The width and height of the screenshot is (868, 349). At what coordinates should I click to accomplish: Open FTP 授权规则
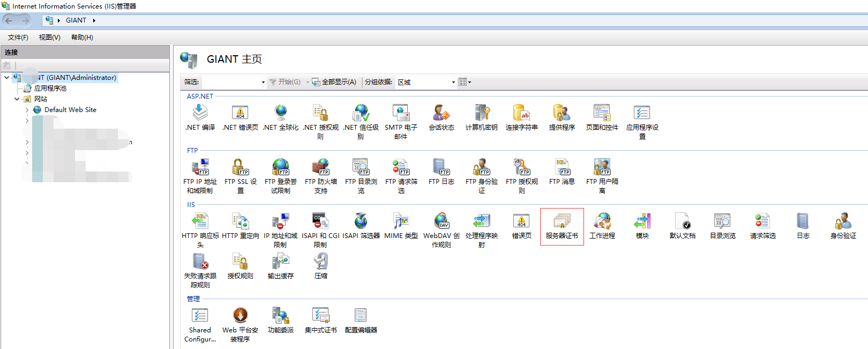pyautogui.click(x=521, y=176)
